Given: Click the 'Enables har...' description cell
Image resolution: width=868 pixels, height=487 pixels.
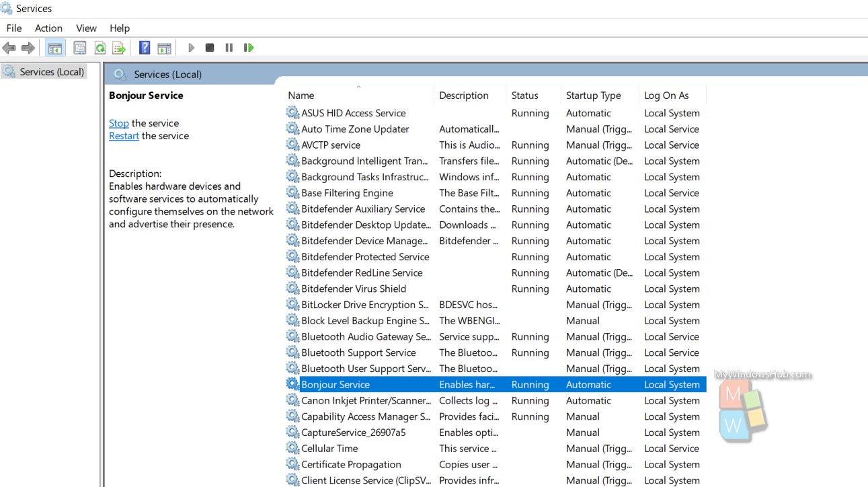Looking at the screenshot, I should pos(467,385).
